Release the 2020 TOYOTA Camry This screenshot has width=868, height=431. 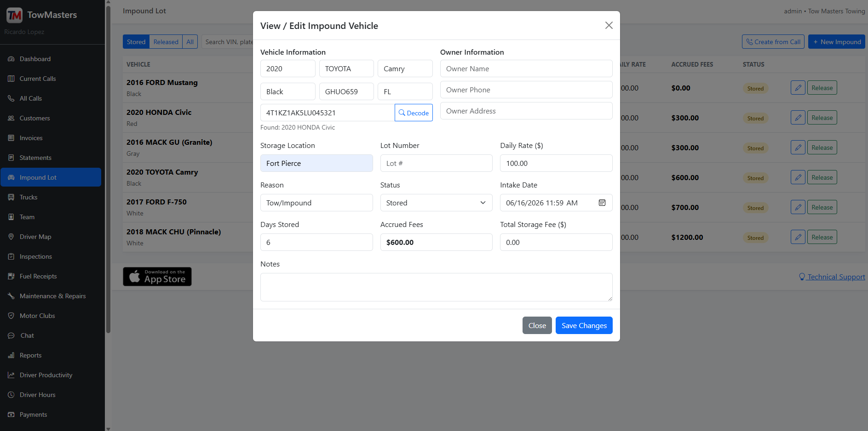(x=822, y=177)
